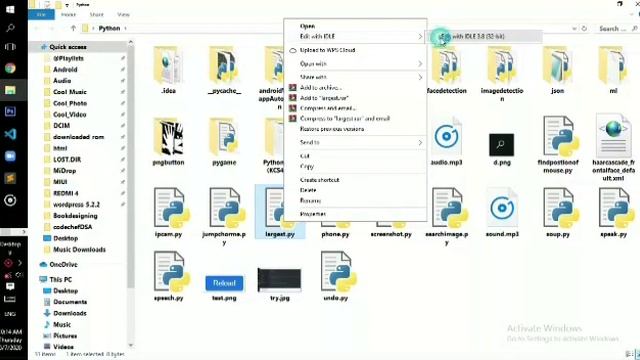Open the imagedetection folder
Viewport: 640px width, 360px height.
pos(502,73)
